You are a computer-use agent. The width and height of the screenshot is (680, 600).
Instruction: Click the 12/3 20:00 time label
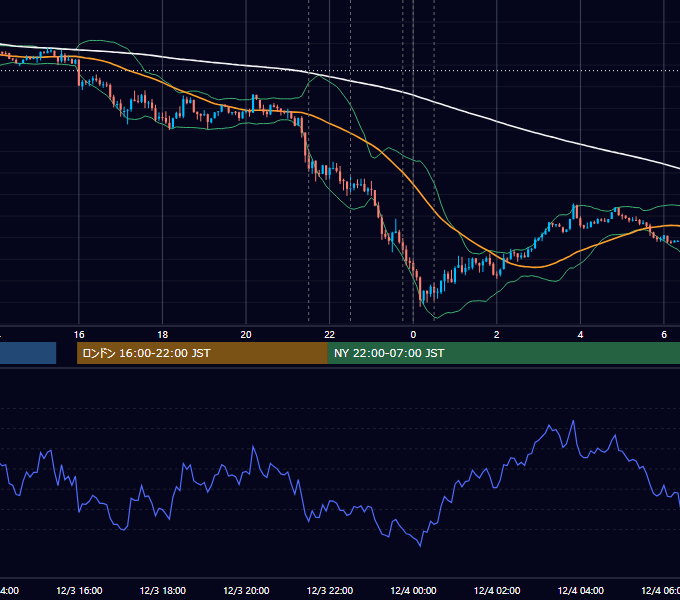pos(246,591)
